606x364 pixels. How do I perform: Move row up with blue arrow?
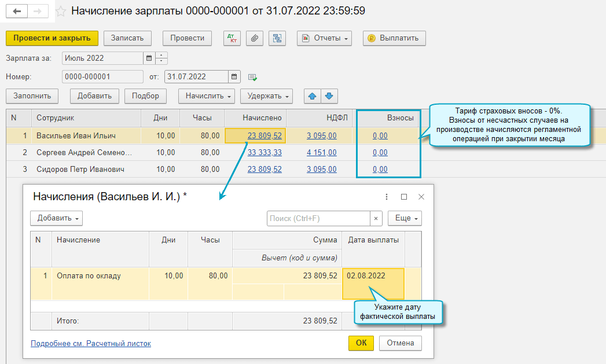coord(312,96)
